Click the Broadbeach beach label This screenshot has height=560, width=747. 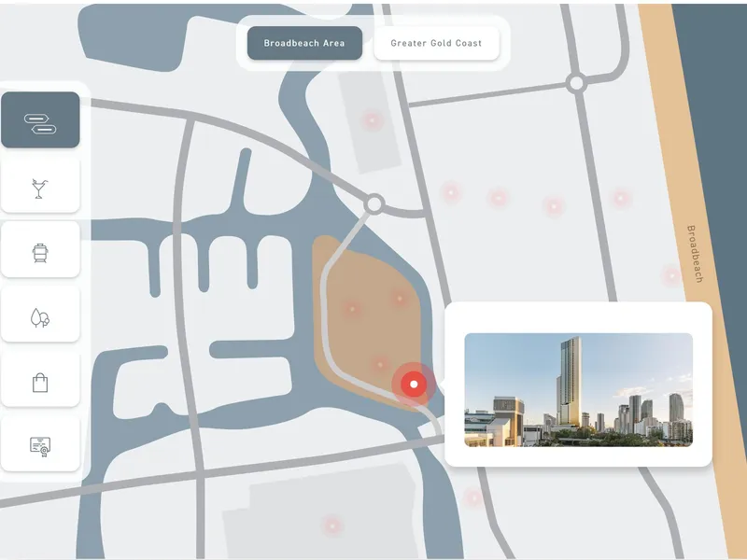tap(695, 254)
